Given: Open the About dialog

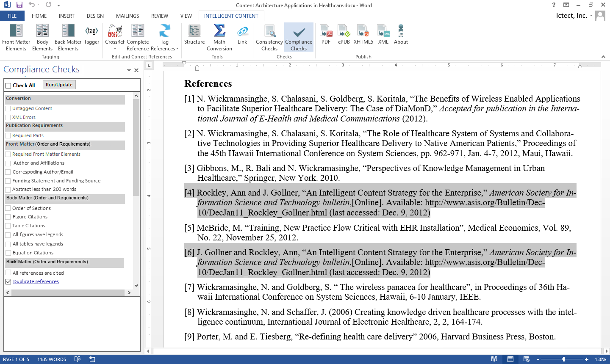Looking at the screenshot, I should [401, 35].
